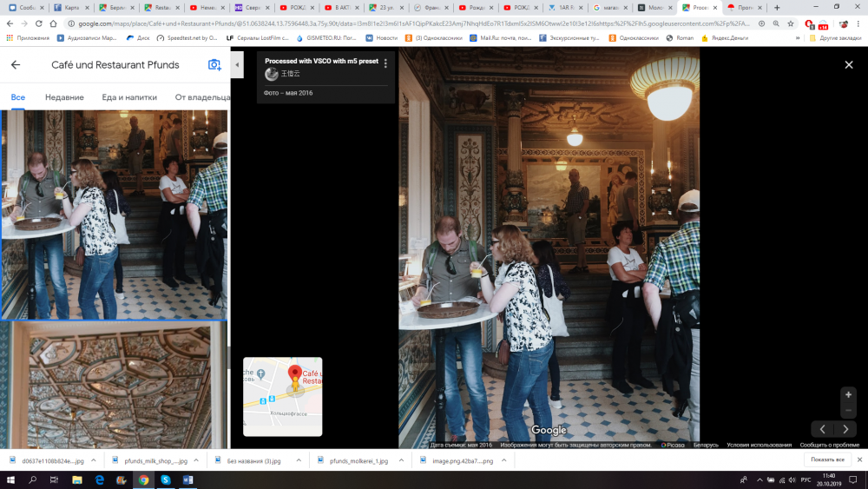
Task: Switch to the Недавние tab
Action: [64, 97]
